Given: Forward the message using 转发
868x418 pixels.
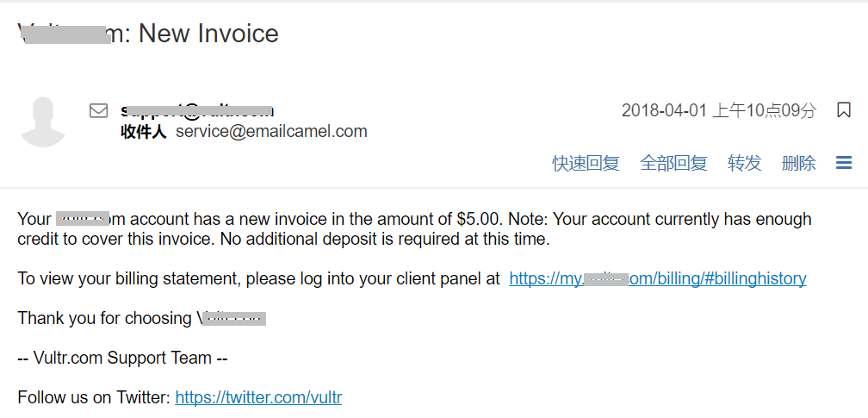Looking at the screenshot, I should [745, 163].
